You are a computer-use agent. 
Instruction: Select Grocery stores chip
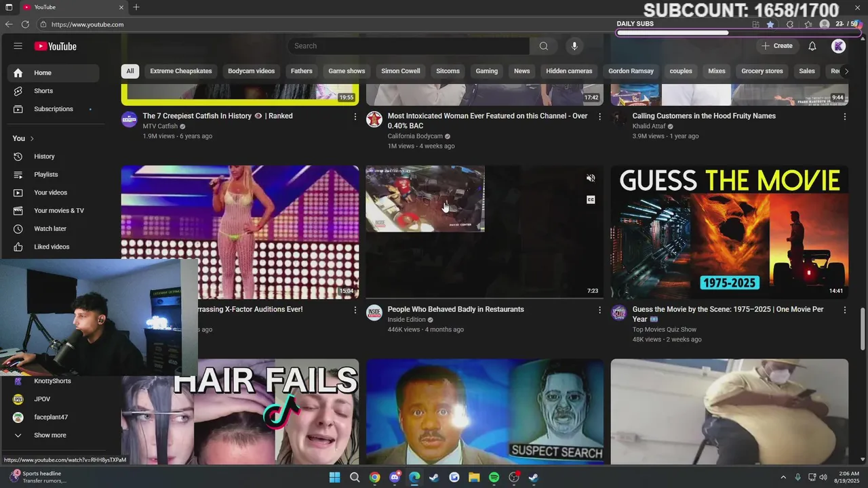click(x=762, y=71)
